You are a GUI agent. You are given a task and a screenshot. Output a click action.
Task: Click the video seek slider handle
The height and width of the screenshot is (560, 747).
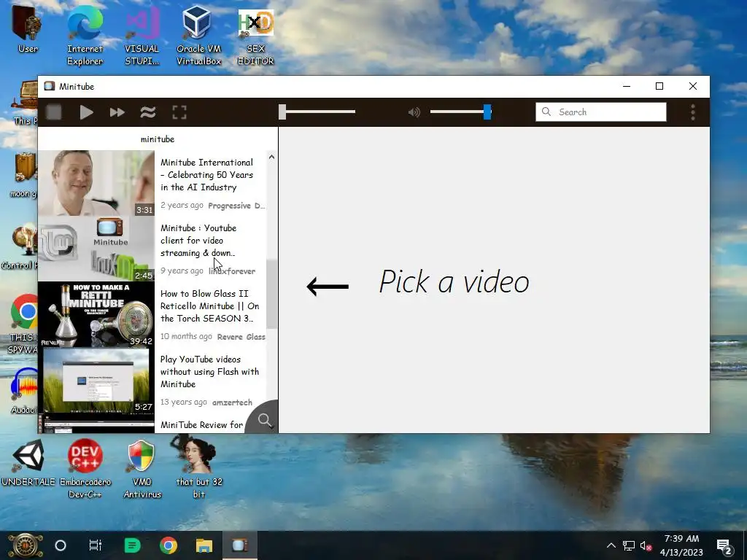coord(282,112)
